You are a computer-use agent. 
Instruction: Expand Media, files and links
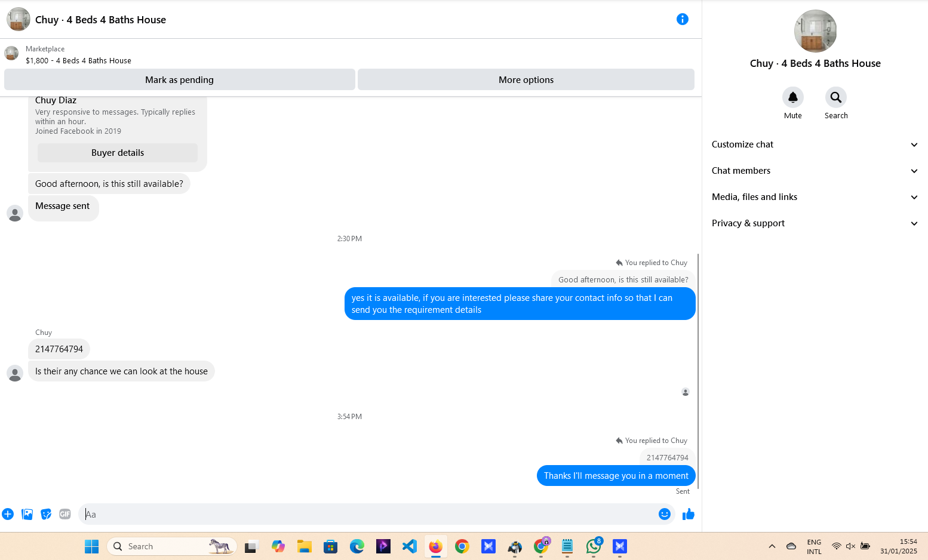(815, 197)
